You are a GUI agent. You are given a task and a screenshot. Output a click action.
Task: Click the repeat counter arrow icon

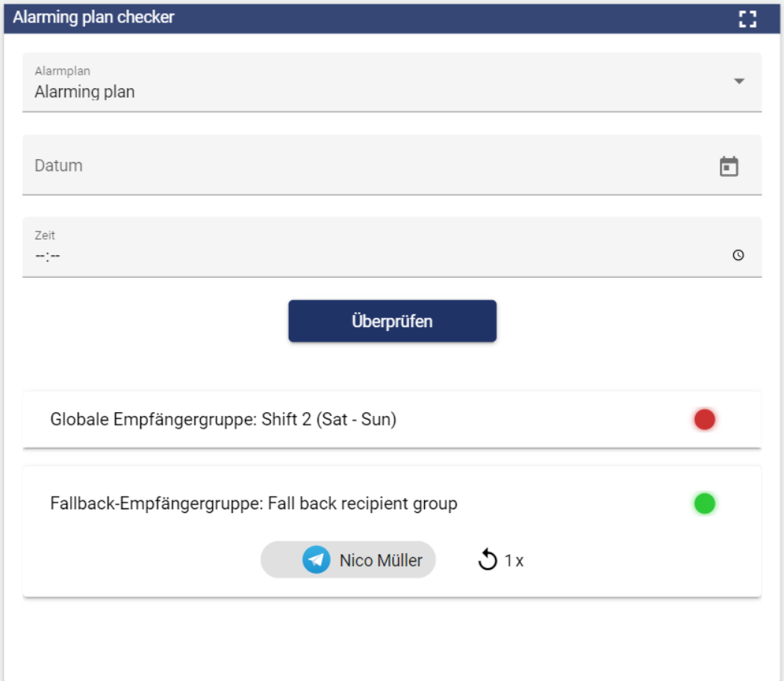(488, 560)
